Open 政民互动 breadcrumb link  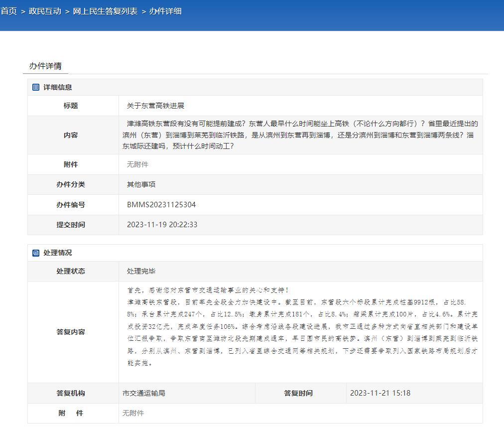click(45, 11)
